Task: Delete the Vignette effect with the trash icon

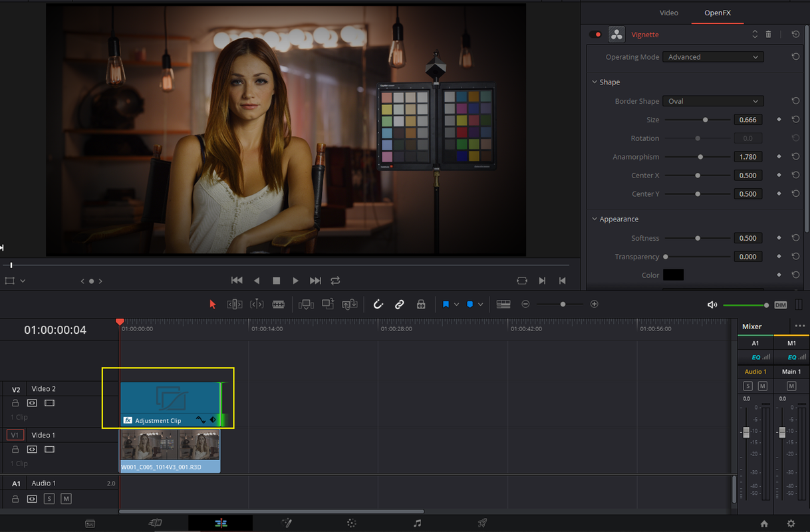Action: [x=769, y=34]
